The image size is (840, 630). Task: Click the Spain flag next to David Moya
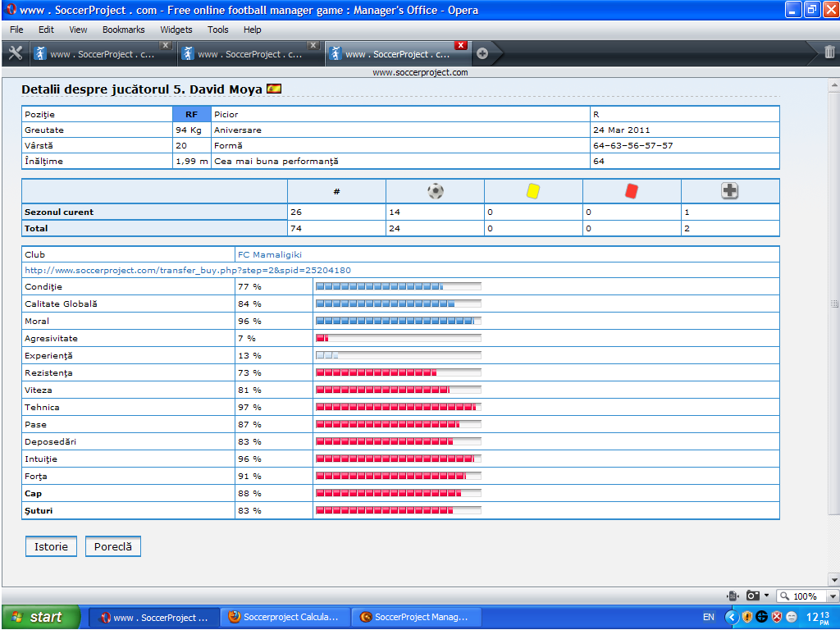tap(274, 89)
